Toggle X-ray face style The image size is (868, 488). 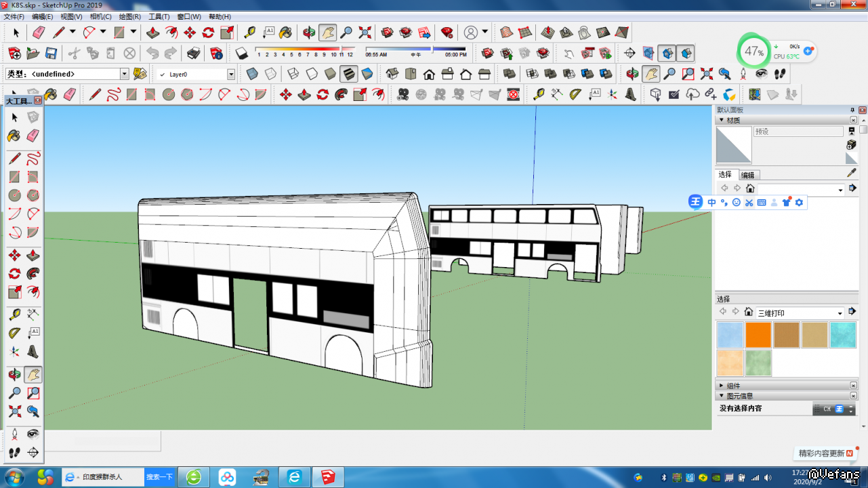(251, 73)
